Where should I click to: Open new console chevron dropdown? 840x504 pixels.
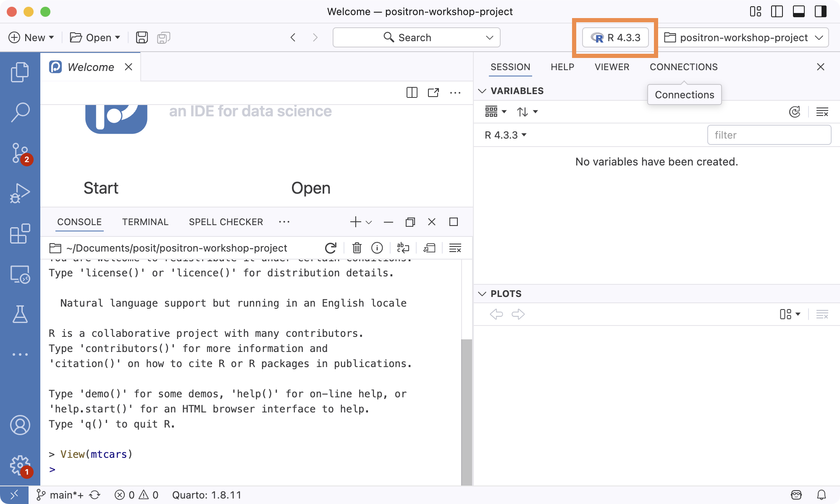pyautogui.click(x=369, y=222)
